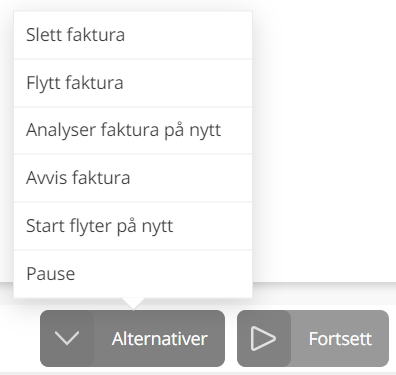Restart flows with Start flyter på nytt
Screen dimensions: 396x375
click(133, 226)
